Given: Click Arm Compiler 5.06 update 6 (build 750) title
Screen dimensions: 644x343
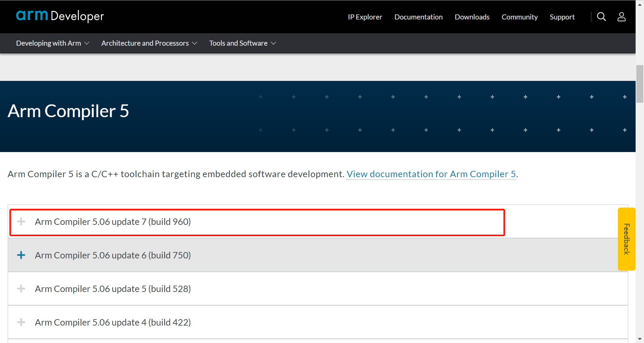Looking at the screenshot, I should click(113, 255).
